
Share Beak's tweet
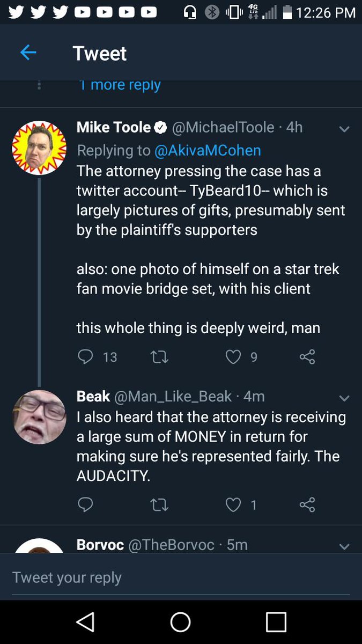(x=307, y=504)
